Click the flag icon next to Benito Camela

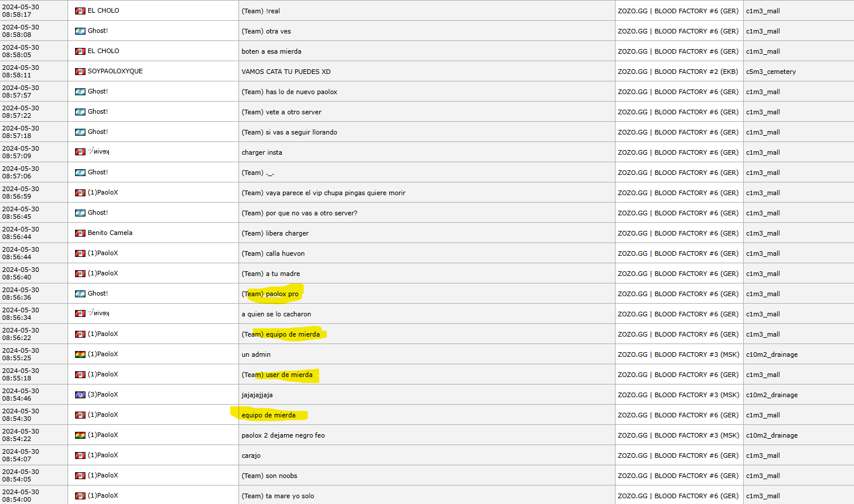click(x=80, y=233)
